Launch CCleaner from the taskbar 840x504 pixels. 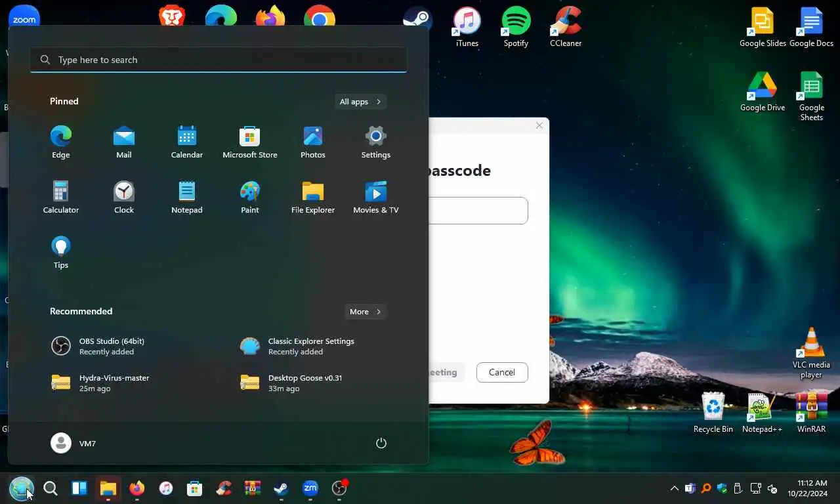224,488
